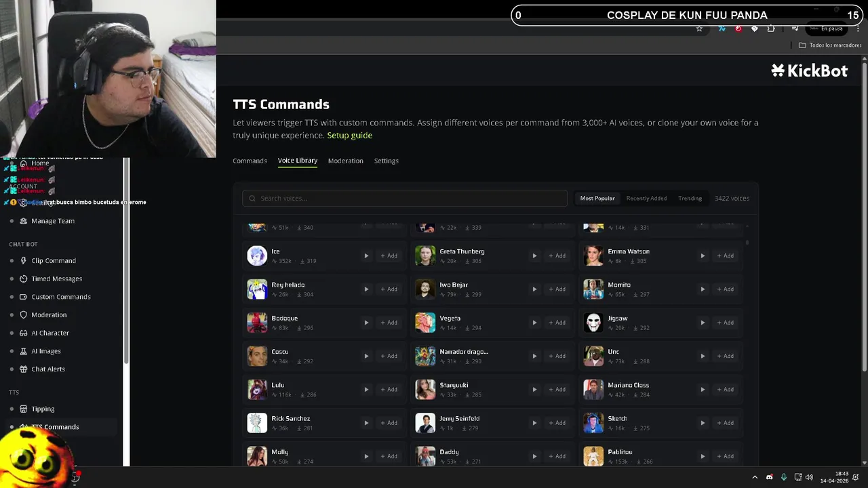
Task: Click the Coscu voice avatar
Action: coord(257,356)
